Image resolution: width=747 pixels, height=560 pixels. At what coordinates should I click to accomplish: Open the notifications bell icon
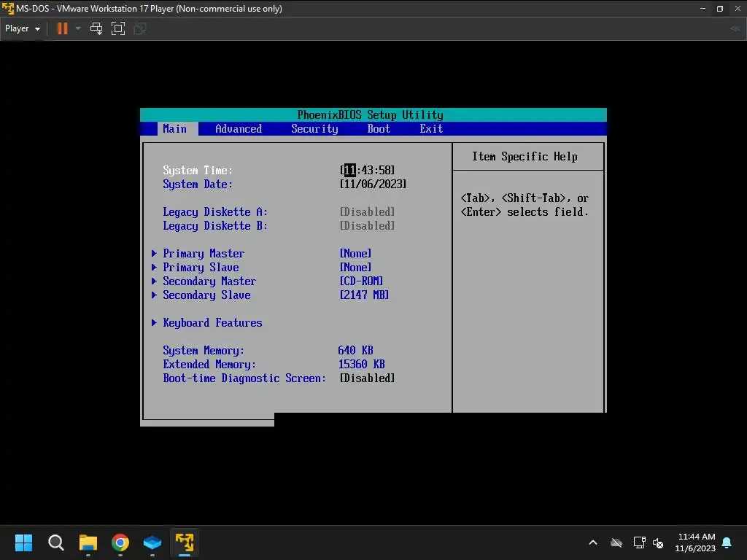pyautogui.click(x=727, y=542)
